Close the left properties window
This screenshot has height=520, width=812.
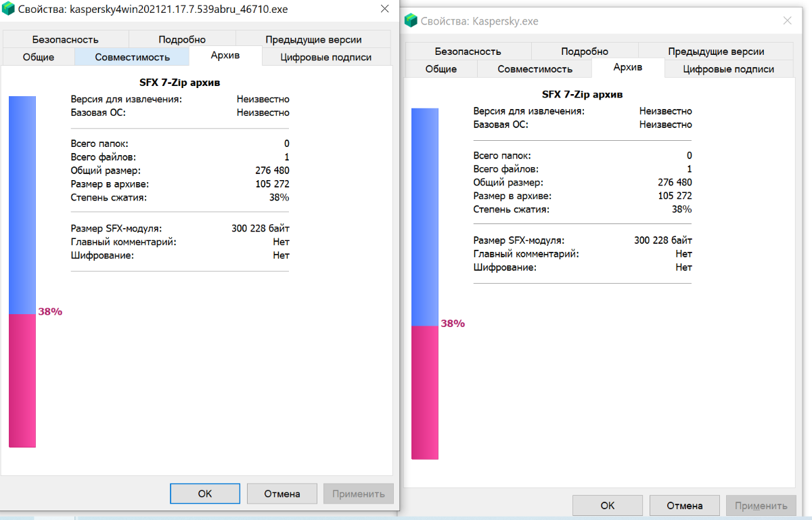coord(385,9)
